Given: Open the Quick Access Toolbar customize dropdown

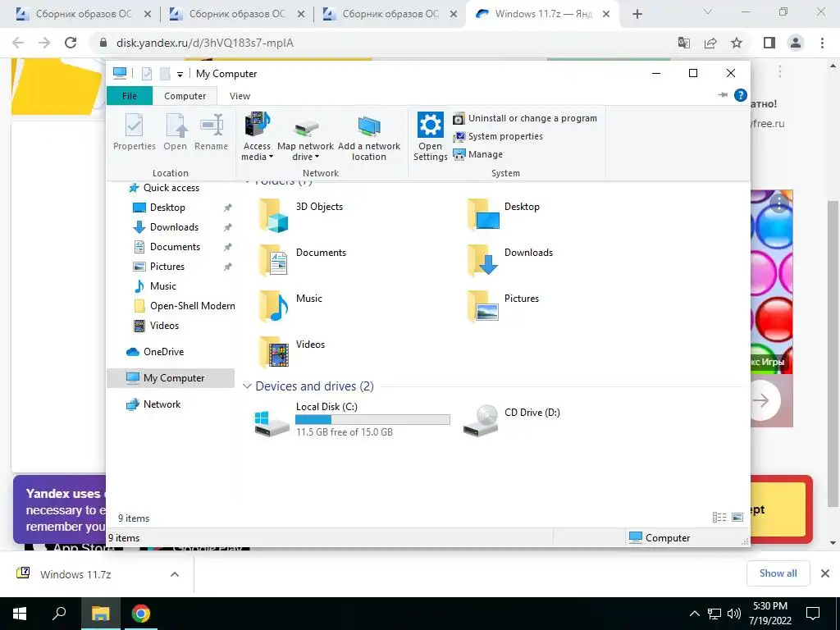Looking at the screenshot, I should click(180, 74).
